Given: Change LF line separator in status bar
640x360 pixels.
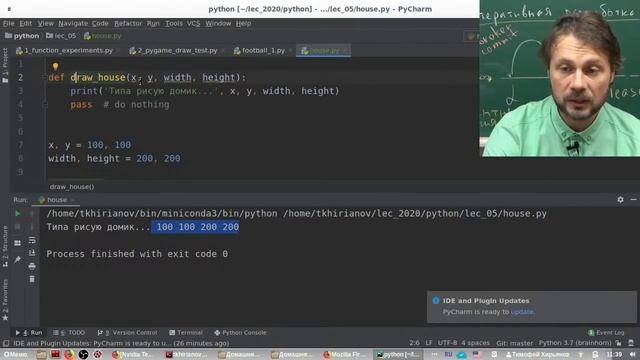Looking at the screenshot, I should pyautogui.click(x=429, y=343).
